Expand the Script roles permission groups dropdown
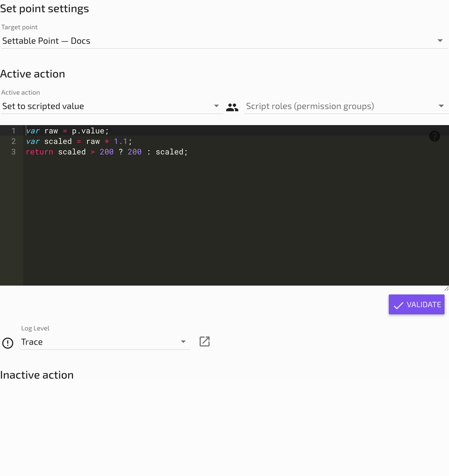This screenshot has height=476, width=449. tap(442, 106)
